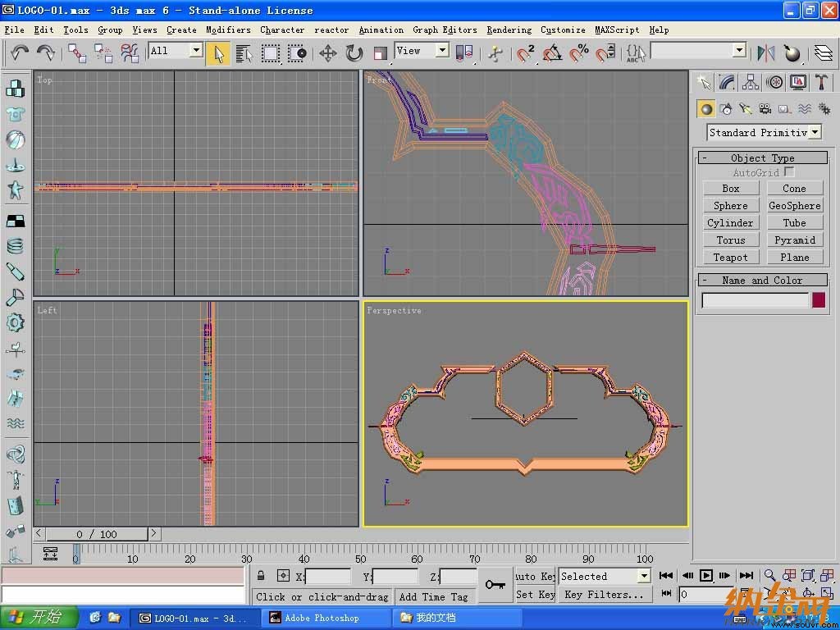Open the Utilities hammer tab
Viewport: 840px width, 630px height.
821,82
